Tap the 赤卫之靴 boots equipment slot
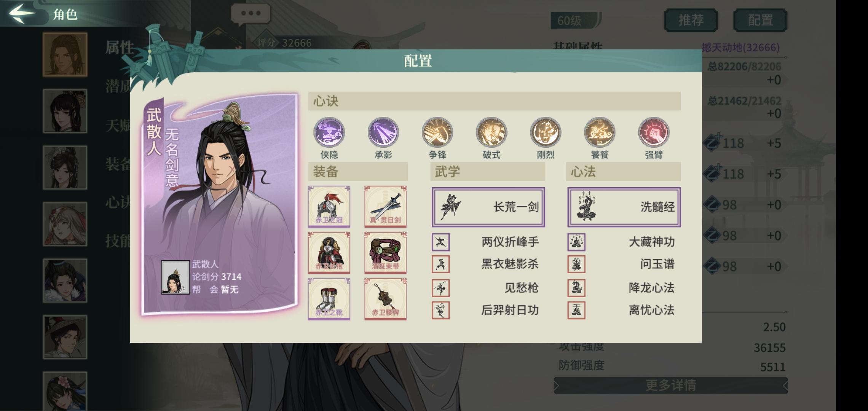868x411 pixels. pyautogui.click(x=329, y=299)
